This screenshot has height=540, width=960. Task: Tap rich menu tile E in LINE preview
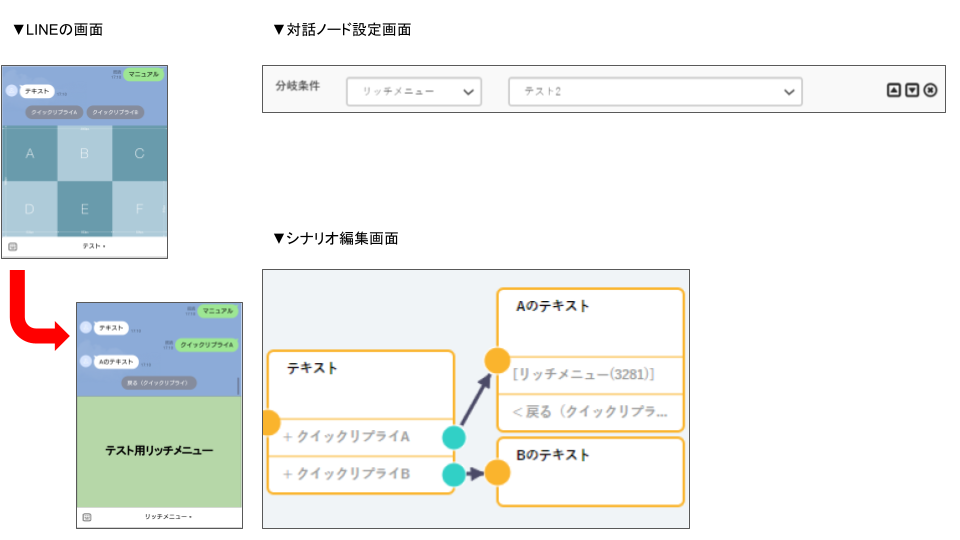tap(84, 209)
